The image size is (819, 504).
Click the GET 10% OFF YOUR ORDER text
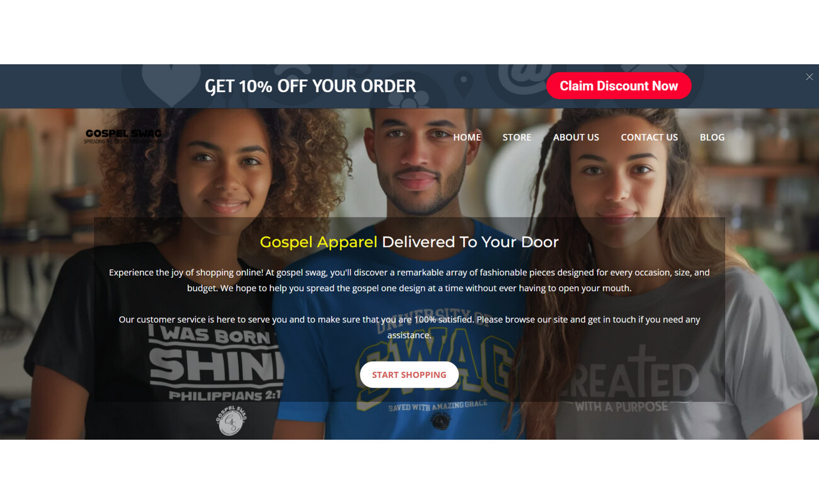pos(310,86)
